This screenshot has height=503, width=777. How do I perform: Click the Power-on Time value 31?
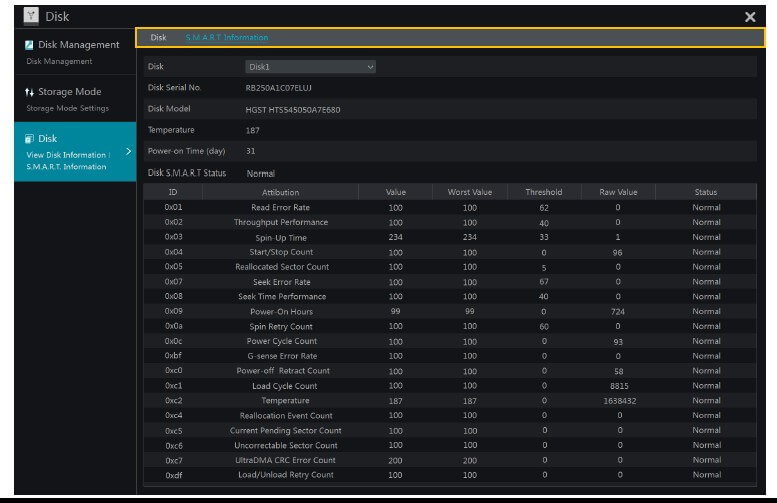pyautogui.click(x=251, y=152)
